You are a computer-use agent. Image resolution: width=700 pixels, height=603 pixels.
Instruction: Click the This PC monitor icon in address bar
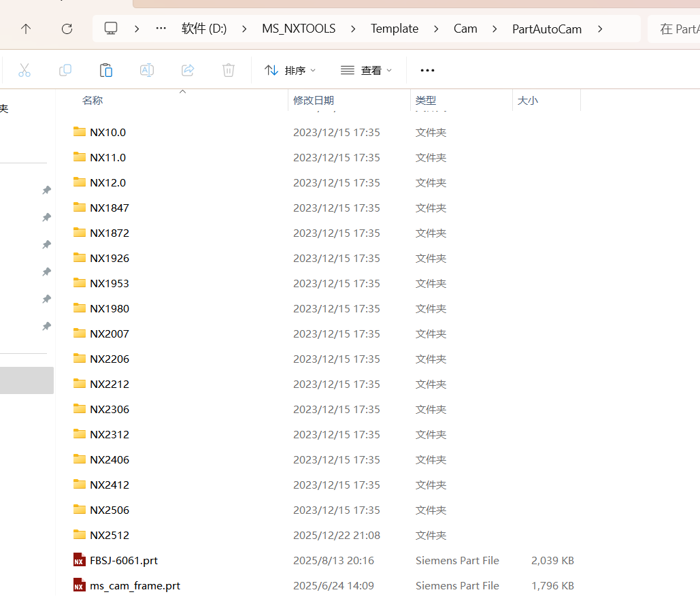(111, 29)
